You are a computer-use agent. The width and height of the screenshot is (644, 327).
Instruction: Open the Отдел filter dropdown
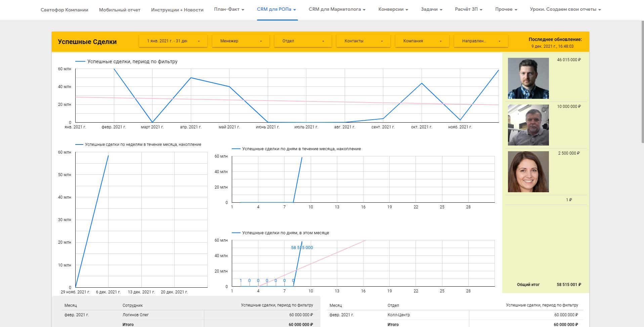click(303, 41)
